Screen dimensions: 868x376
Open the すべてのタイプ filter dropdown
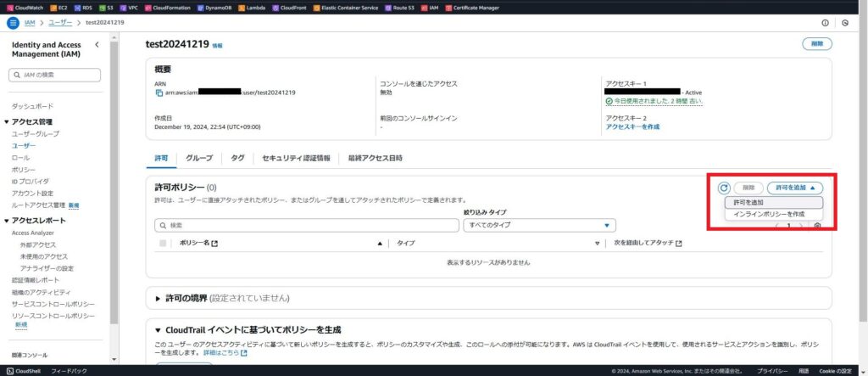tap(538, 225)
